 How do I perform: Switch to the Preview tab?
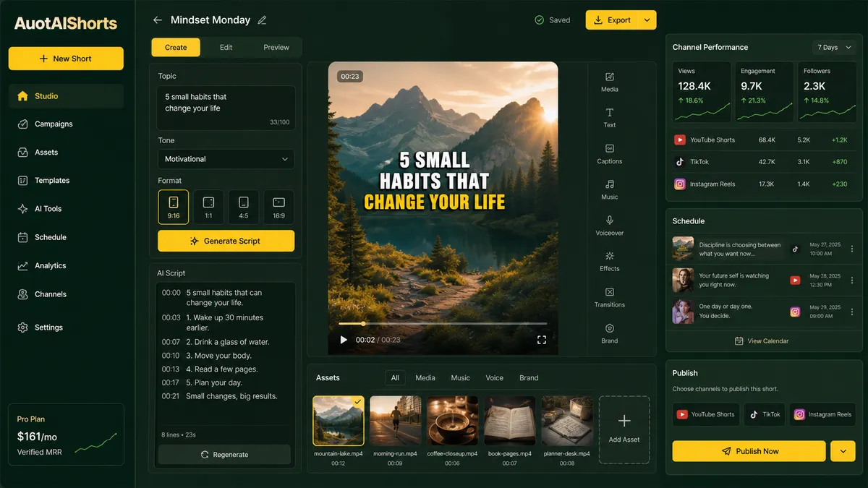coord(276,47)
